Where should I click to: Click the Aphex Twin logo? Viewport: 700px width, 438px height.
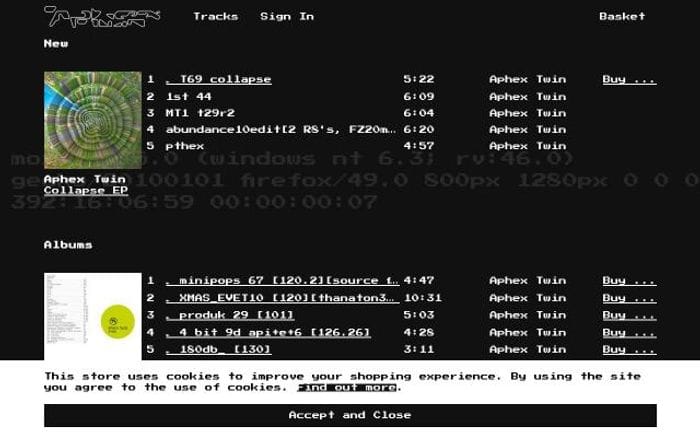tap(102, 17)
